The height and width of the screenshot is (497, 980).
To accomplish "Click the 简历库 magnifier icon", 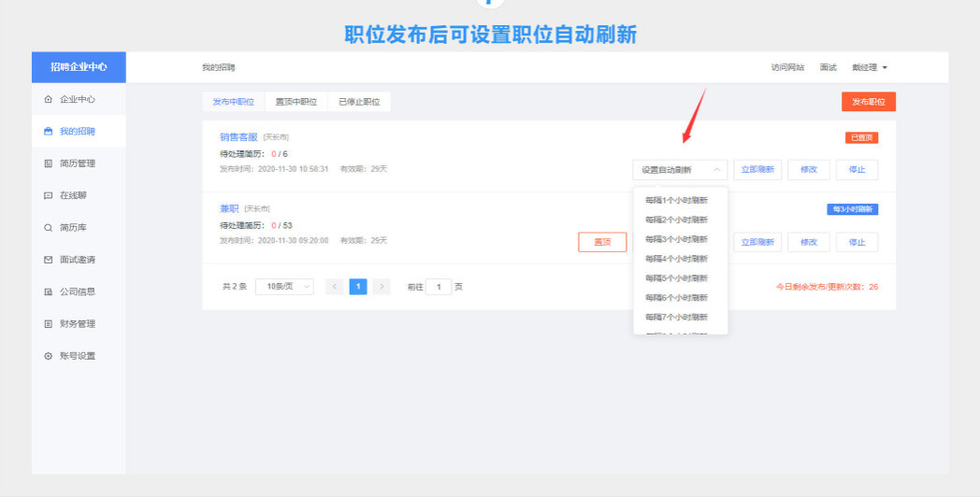I will tap(49, 227).
